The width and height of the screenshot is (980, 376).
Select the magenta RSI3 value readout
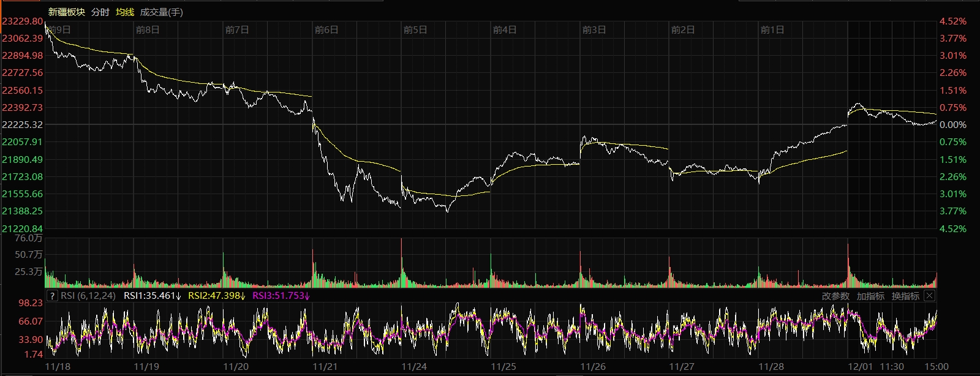click(x=281, y=296)
